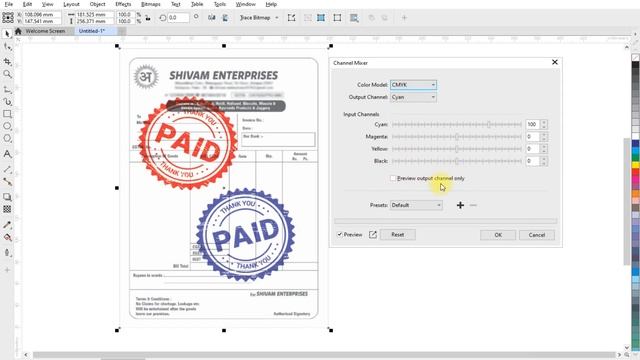Click the Reset button

(x=398, y=235)
